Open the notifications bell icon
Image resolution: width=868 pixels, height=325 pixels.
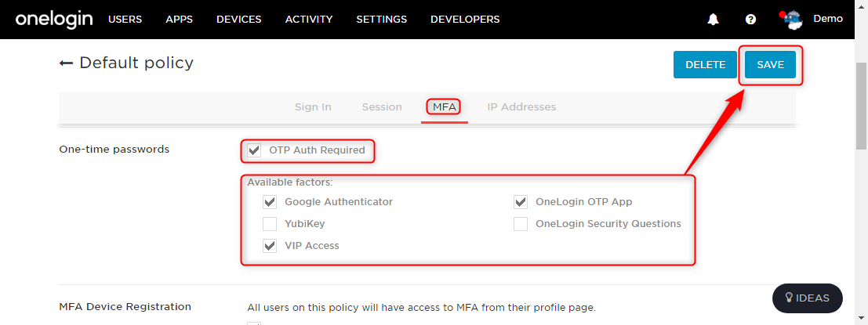coord(713,20)
